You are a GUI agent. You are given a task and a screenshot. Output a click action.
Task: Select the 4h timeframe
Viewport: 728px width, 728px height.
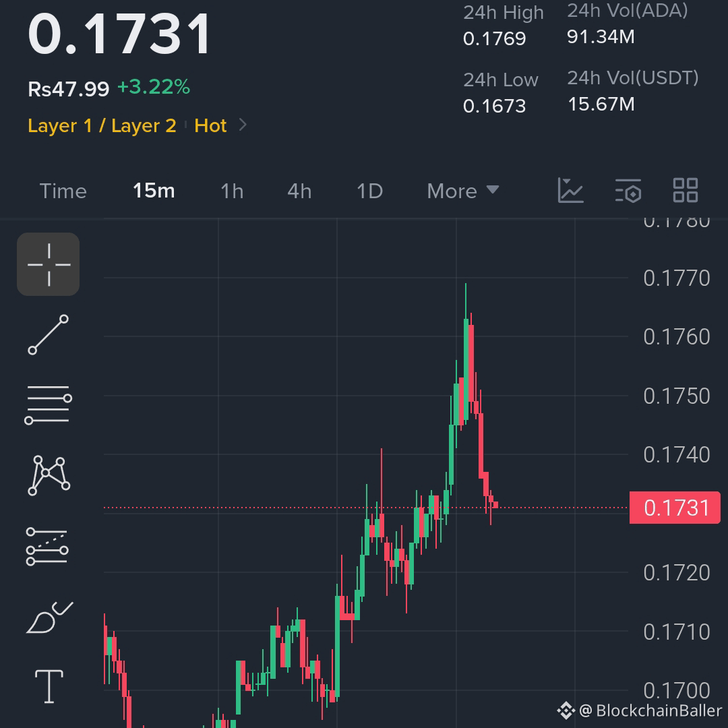point(299,191)
